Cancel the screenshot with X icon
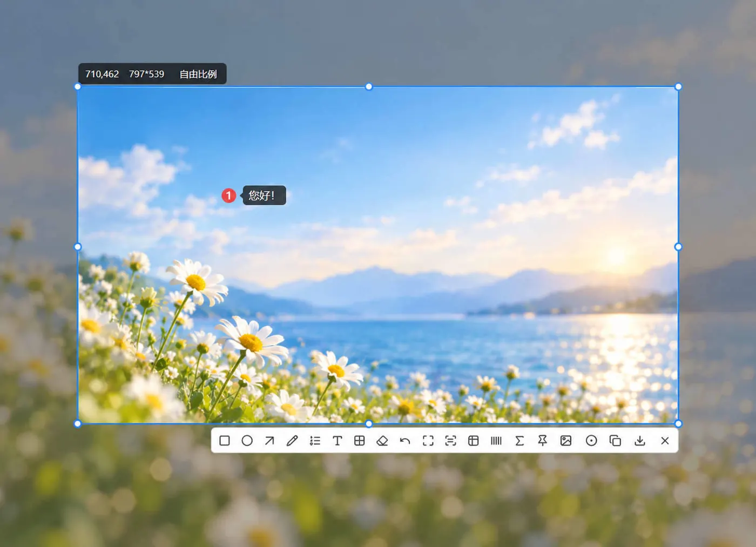Image resolution: width=756 pixels, height=547 pixels. click(665, 441)
